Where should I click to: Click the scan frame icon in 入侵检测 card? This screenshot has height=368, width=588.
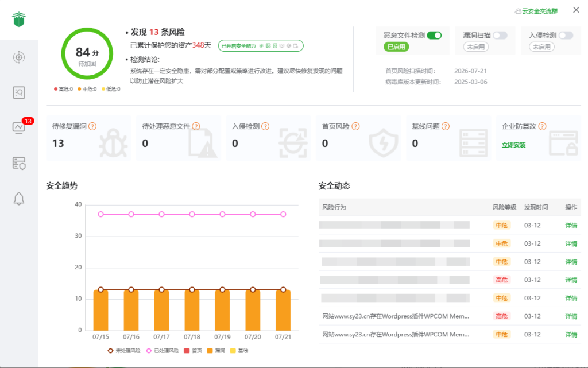[293, 143]
